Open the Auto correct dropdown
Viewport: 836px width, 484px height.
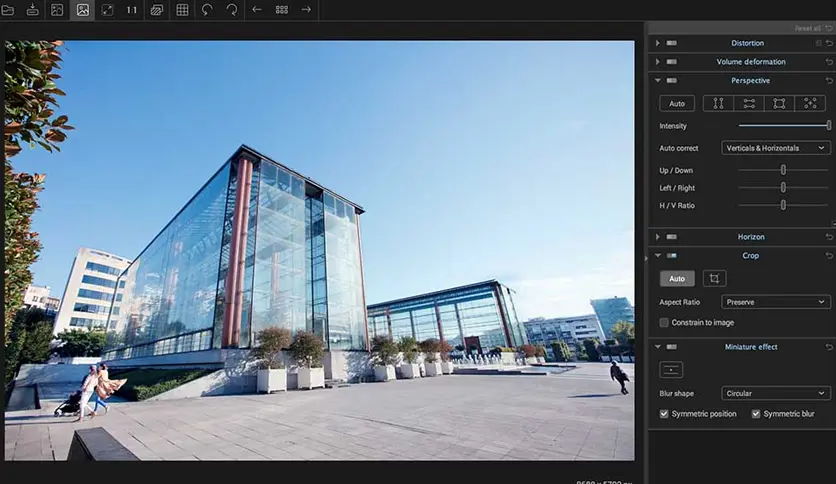[x=776, y=148]
